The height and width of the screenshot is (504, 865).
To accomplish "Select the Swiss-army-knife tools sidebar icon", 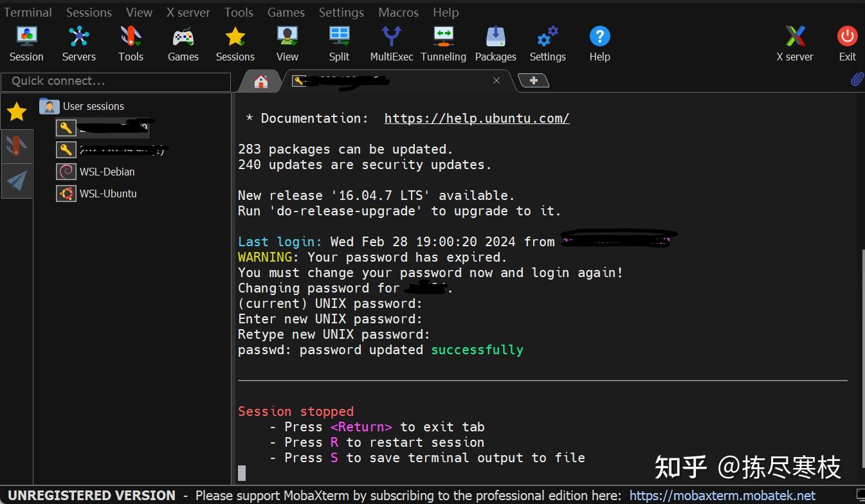I will pyautogui.click(x=17, y=146).
